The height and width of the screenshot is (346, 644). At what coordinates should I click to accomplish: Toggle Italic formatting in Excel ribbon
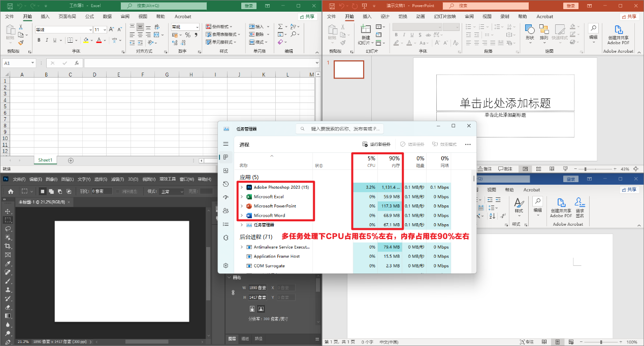[47, 40]
